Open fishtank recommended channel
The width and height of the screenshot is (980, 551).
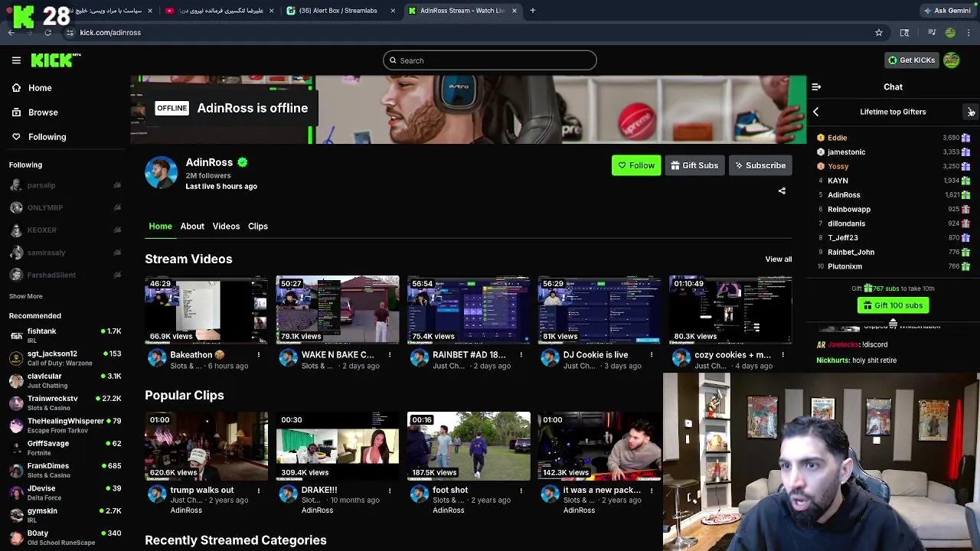pos(65,335)
